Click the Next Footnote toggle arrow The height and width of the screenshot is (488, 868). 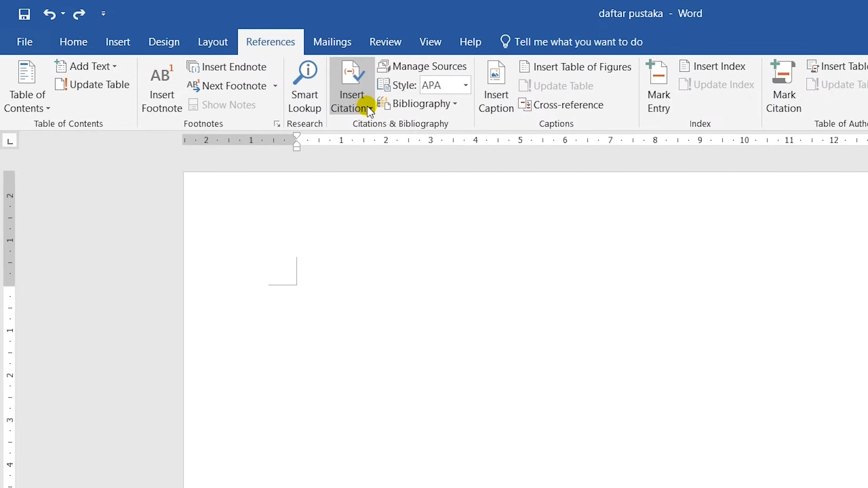point(275,85)
